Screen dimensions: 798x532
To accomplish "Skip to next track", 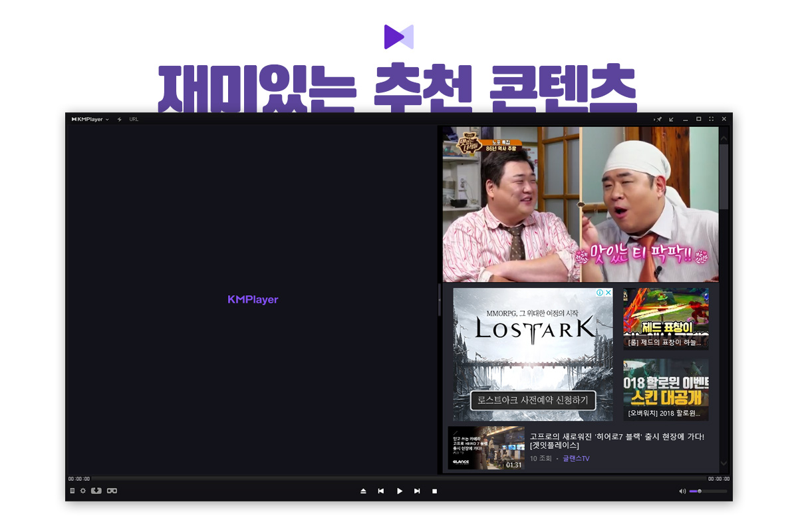I will [417, 491].
